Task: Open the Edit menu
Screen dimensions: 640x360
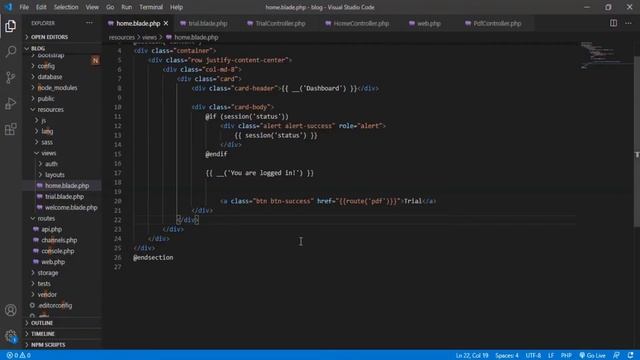Action: [x=41, y=7]
